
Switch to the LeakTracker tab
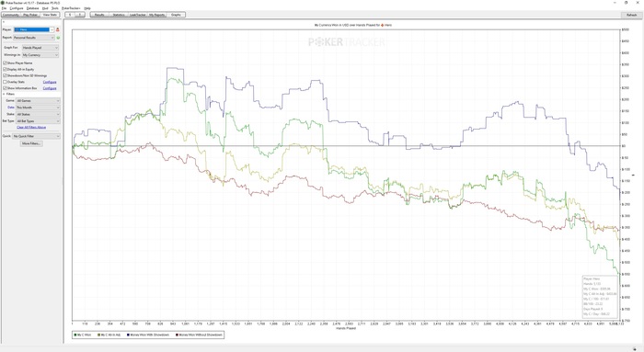[x=138, y=15]
